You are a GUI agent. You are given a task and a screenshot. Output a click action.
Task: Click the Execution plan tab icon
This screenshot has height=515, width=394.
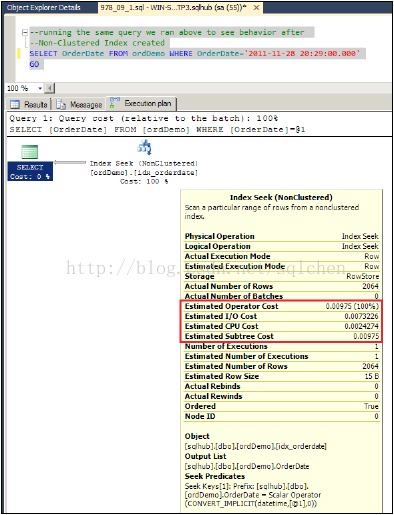pyautogui.click(x=114, y=103)
